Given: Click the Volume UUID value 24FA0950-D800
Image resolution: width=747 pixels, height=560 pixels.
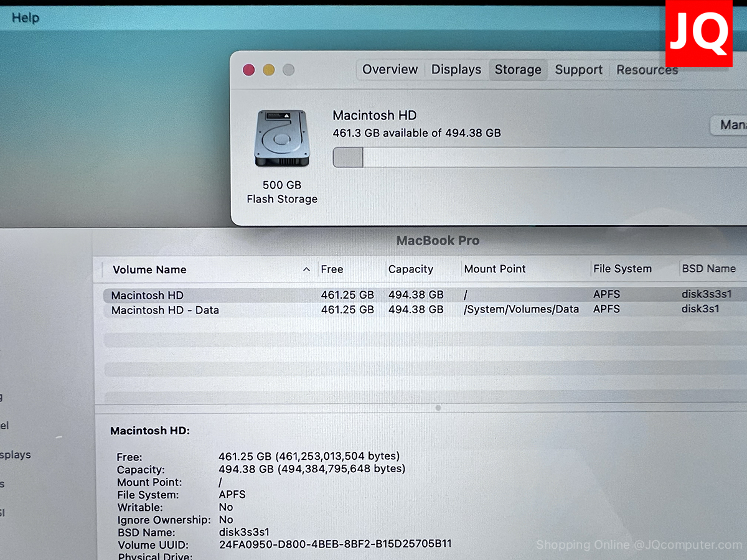Looking at the screenshot, I should [x=335, y=544].
